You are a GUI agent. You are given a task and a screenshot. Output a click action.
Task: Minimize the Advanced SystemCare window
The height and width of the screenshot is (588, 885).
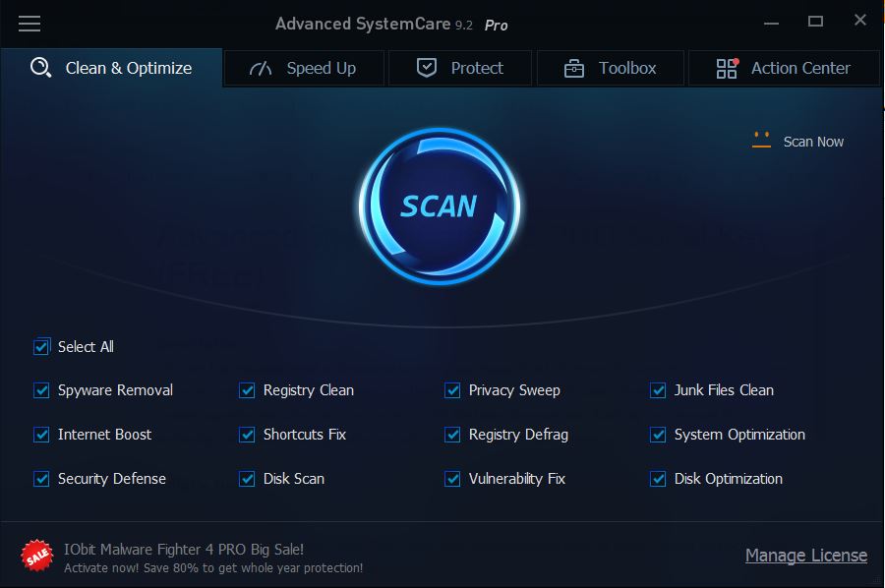(x=772, y=24)
